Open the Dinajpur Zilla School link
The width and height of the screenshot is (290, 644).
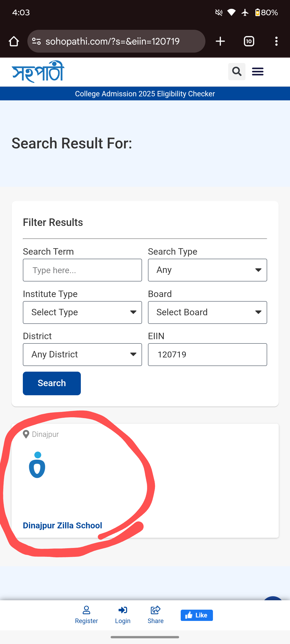point(62,525)
